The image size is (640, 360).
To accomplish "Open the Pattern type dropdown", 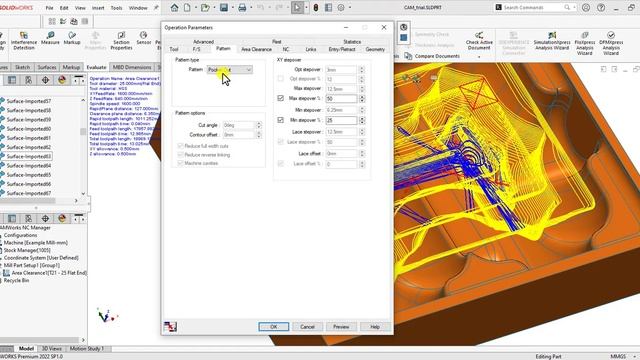I will [x=230, y=70].
